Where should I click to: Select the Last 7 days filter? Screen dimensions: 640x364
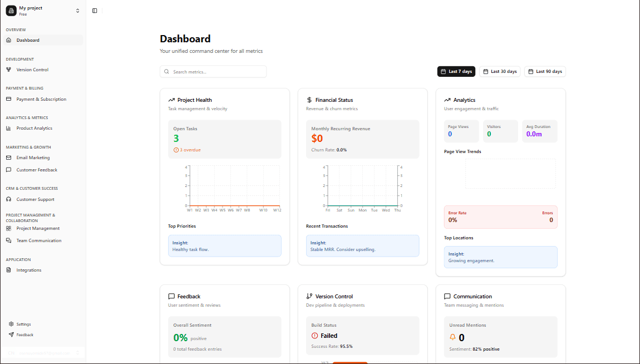(456, 71)
